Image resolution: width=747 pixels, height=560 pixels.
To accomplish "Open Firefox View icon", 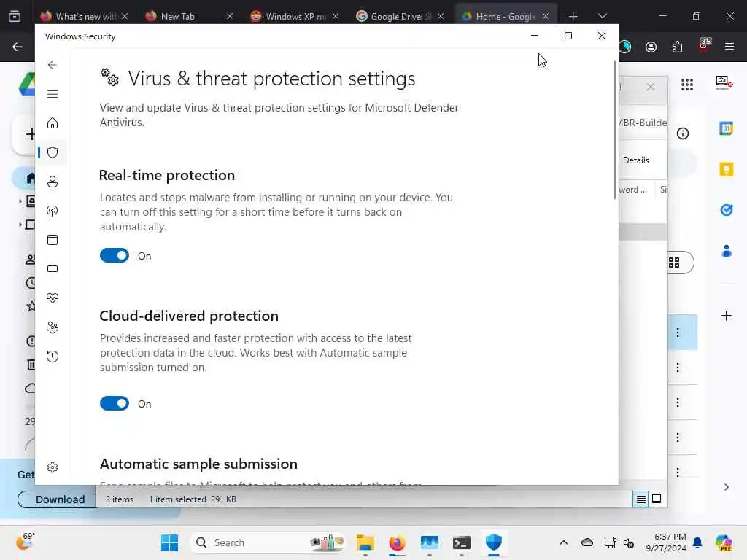I will tap(15, 16).
